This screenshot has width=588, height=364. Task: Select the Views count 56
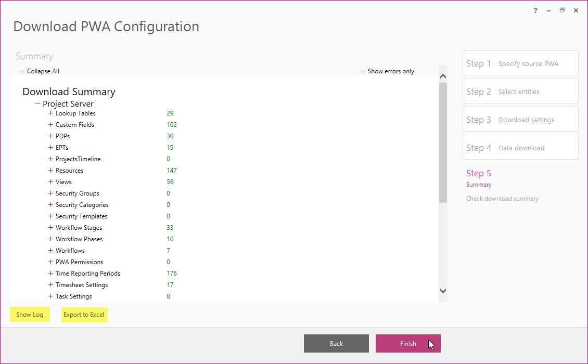[x=170, y=182]
